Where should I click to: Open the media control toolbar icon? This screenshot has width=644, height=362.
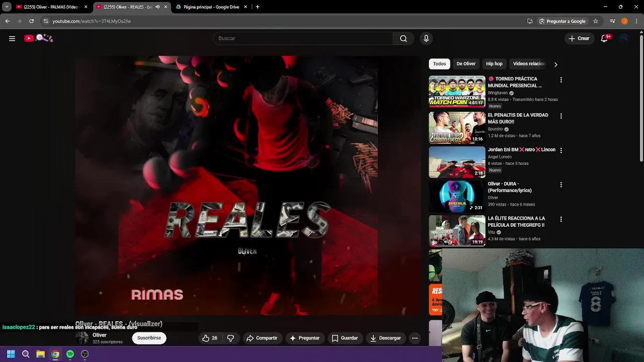click(612, 21)
